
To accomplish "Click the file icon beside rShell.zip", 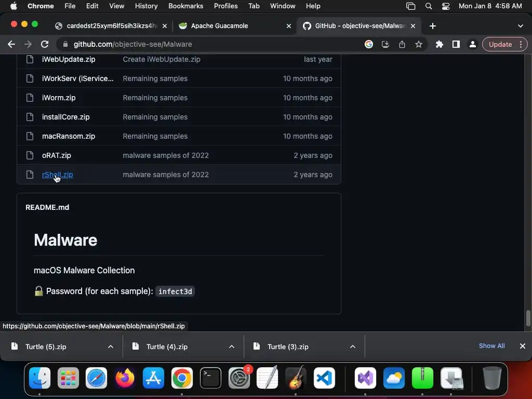I will [x=30, y=175].
